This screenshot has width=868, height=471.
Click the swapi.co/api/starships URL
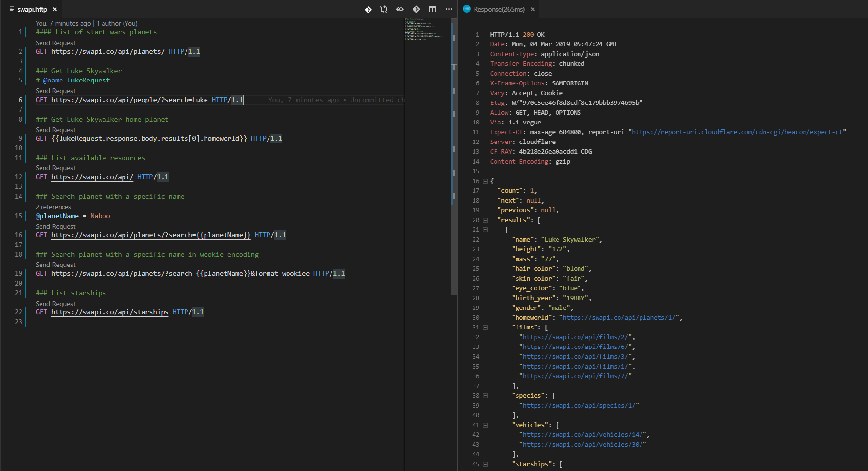tap(110, 312)
